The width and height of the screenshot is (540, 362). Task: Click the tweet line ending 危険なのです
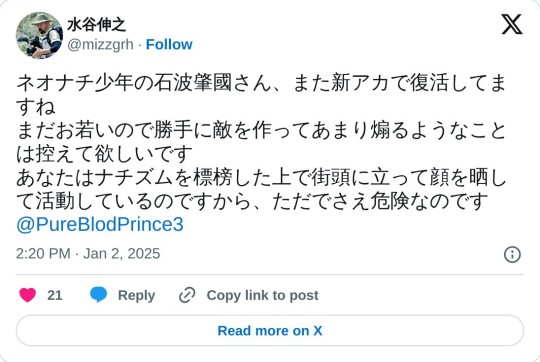(x=252, y=201)
